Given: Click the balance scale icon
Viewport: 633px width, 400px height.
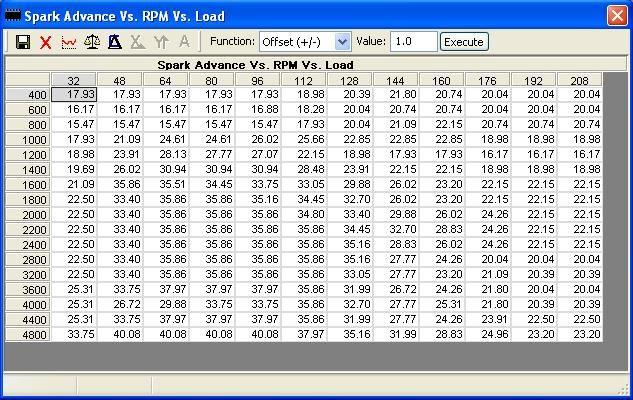Looking at the screenshot, I should tap(91, 42).
